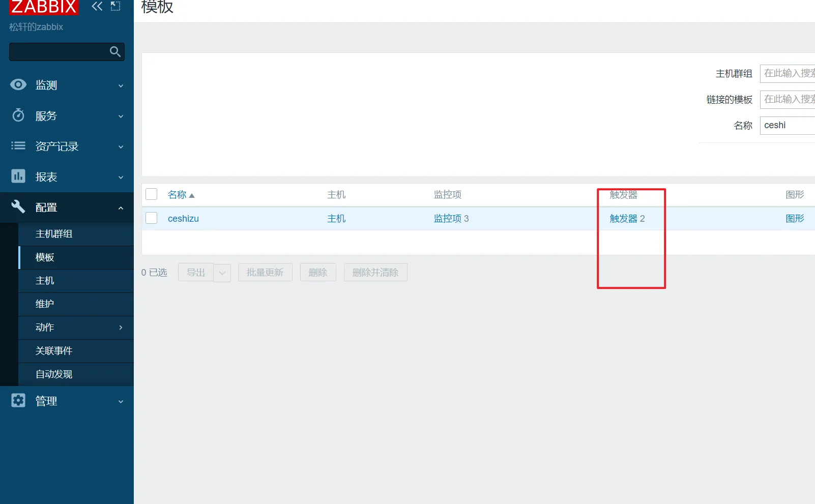Viewport: 815px width, 504px height.
Task: Expand the 动作 submenu
Action: click(121, 328)
